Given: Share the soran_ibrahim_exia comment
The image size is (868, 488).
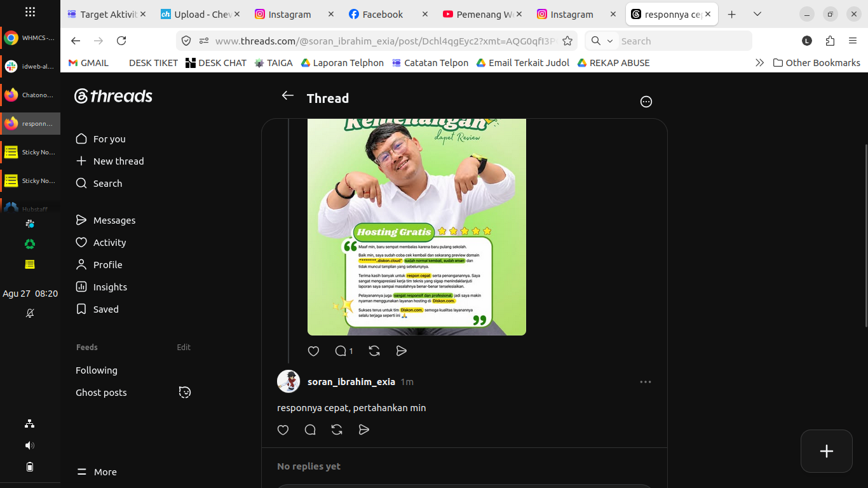Looking at the screenshot, I should pos(363,430).
